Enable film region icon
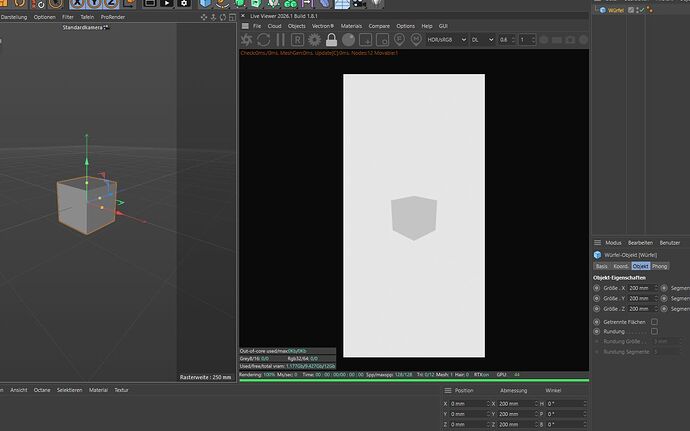Image resolution: width=690 pixels, height=431 pixels. point(382,40)
